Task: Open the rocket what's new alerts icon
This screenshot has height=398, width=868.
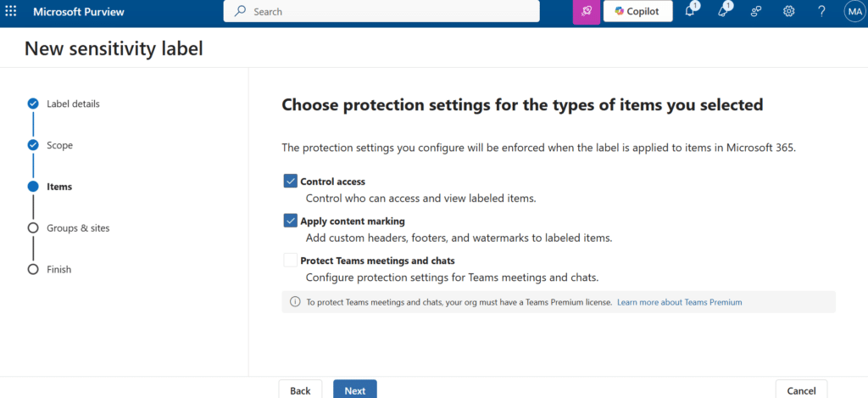Action: (x=723, y=11)
